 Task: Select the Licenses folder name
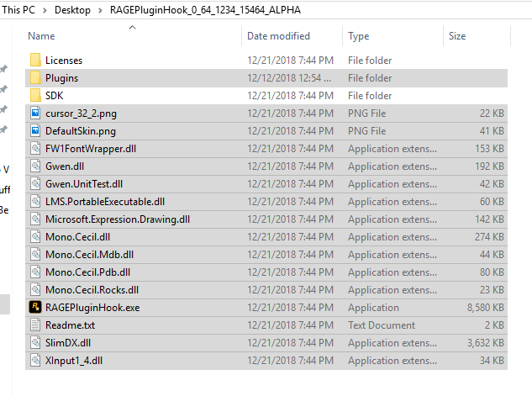click(64, 61)
